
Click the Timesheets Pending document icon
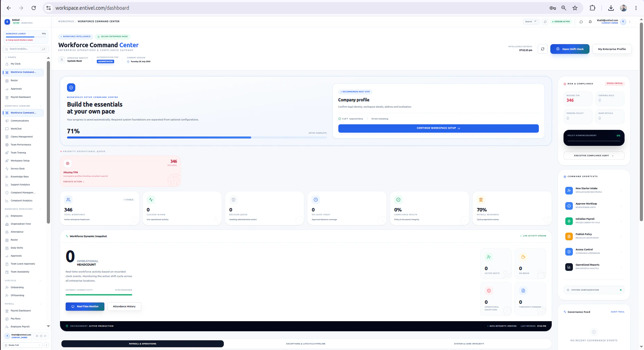[x=523, y=291]
